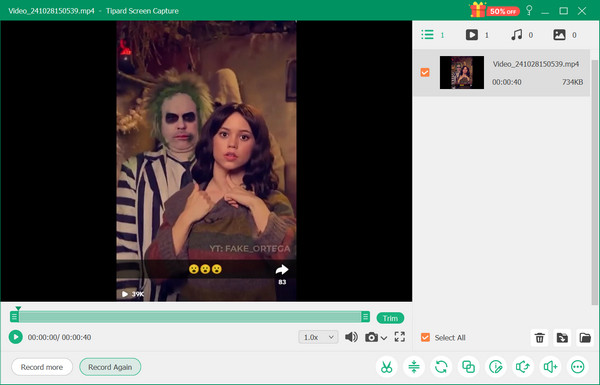Image resolution: width=600 pixels, height=385 pixels.
Task: Click the register key icon in the title bar
Action: [x=529, y=10]
